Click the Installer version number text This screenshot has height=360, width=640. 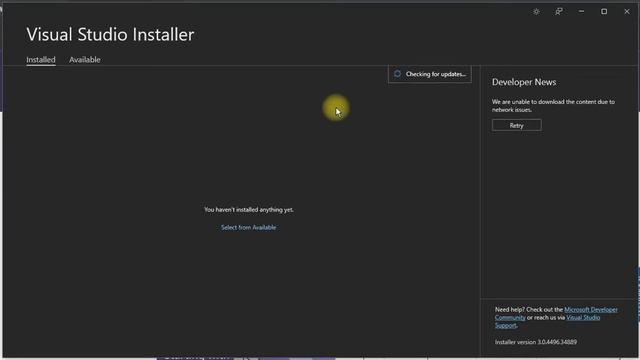(x=536, y=342)
